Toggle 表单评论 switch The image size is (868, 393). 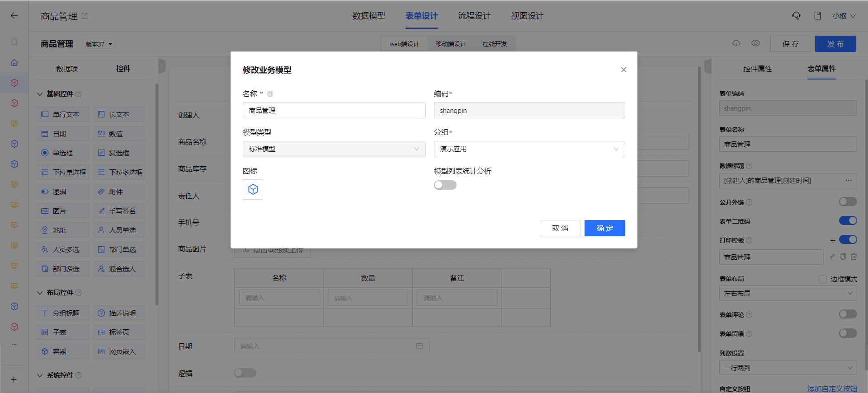(848, 314)
